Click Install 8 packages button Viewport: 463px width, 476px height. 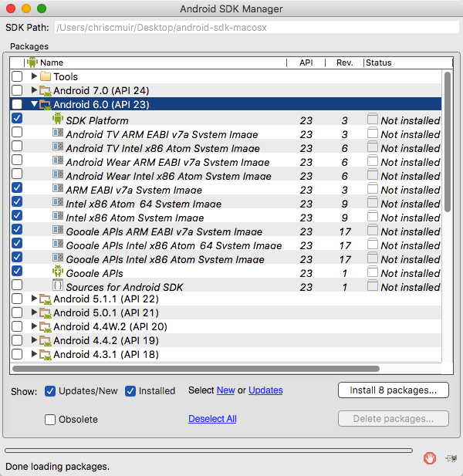click(x=394, y=390)
